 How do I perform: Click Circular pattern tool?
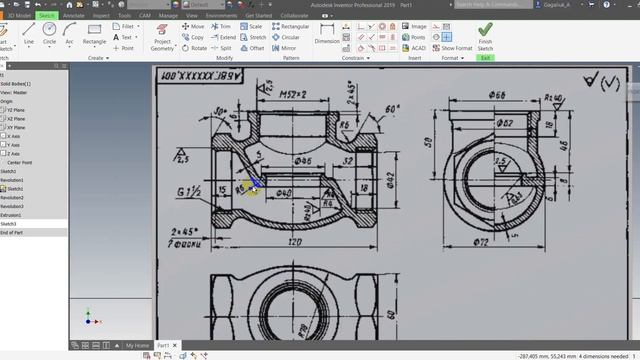[286, 37]
